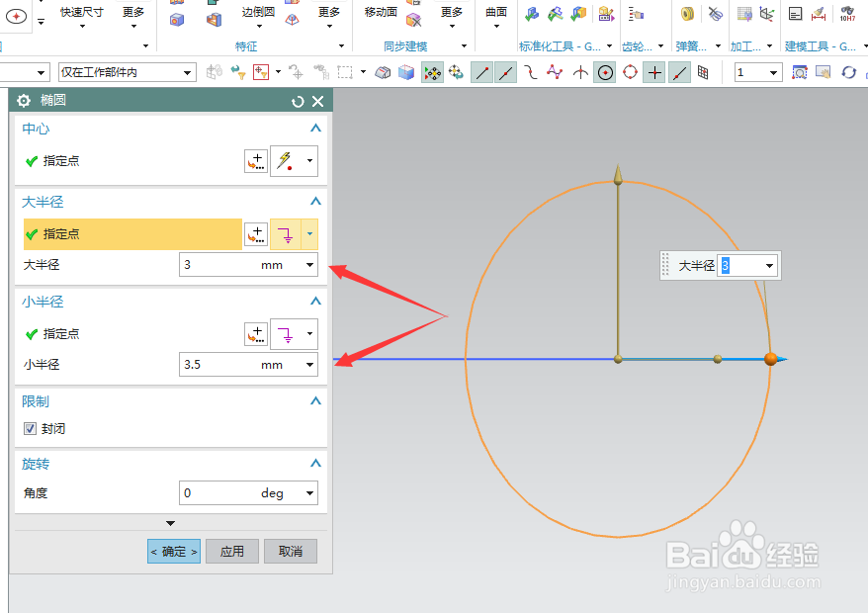Open point dialog for 大半径 指定点
This screenshot has width=868, height=613.
(x=256, y=234)
